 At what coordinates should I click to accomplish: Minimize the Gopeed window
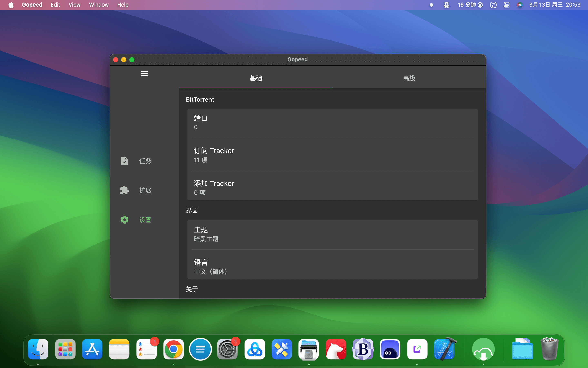click(124, 60)
